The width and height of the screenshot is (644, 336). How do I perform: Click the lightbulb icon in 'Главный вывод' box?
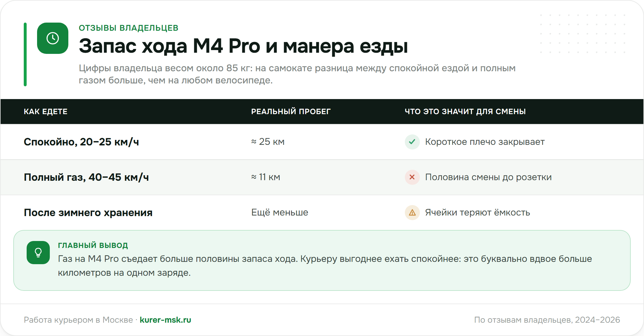38,253
